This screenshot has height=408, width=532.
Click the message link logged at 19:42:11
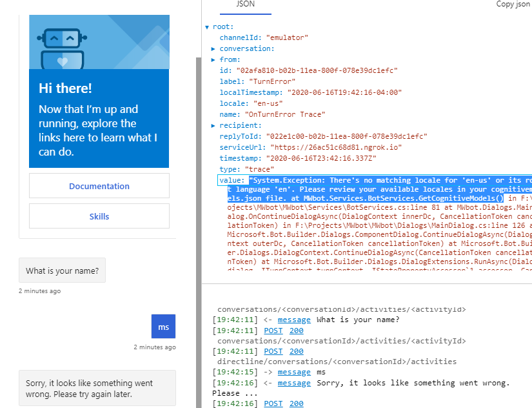294,320
